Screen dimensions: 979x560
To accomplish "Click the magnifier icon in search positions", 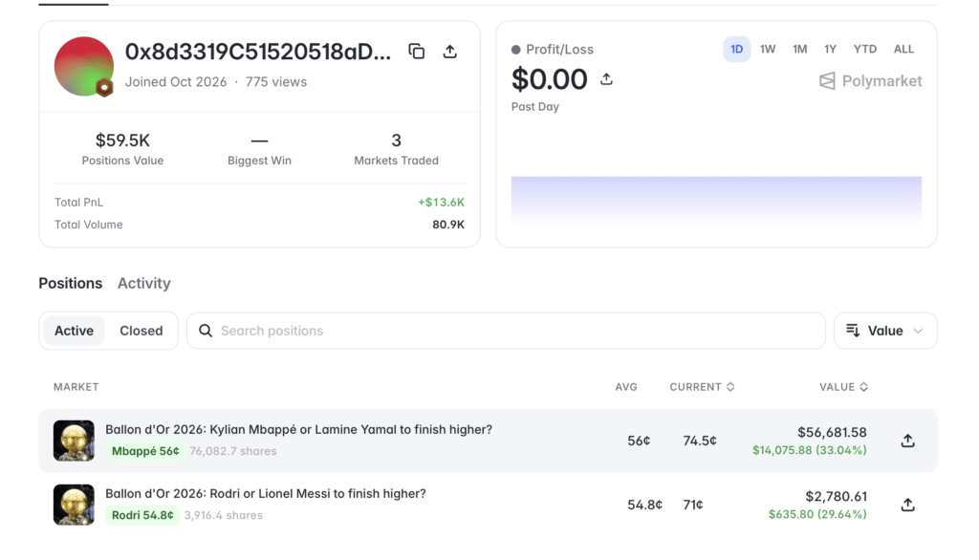I will coord(206,331).
